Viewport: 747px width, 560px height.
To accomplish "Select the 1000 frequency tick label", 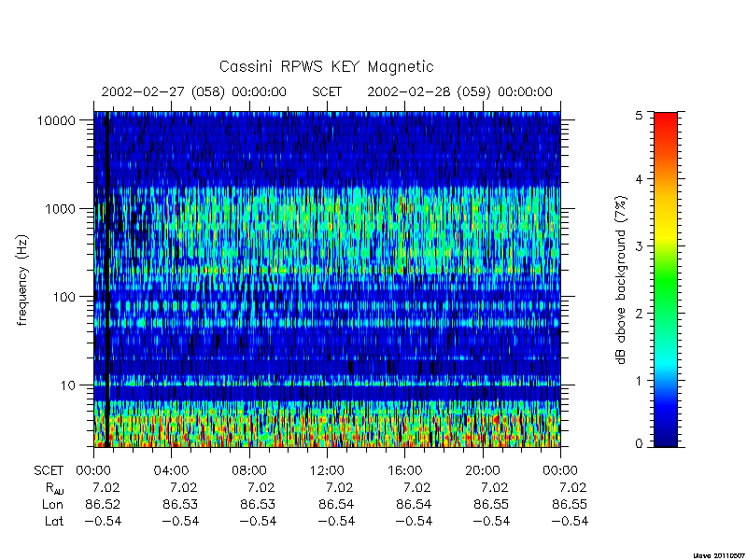I will (x=60, y=208).
